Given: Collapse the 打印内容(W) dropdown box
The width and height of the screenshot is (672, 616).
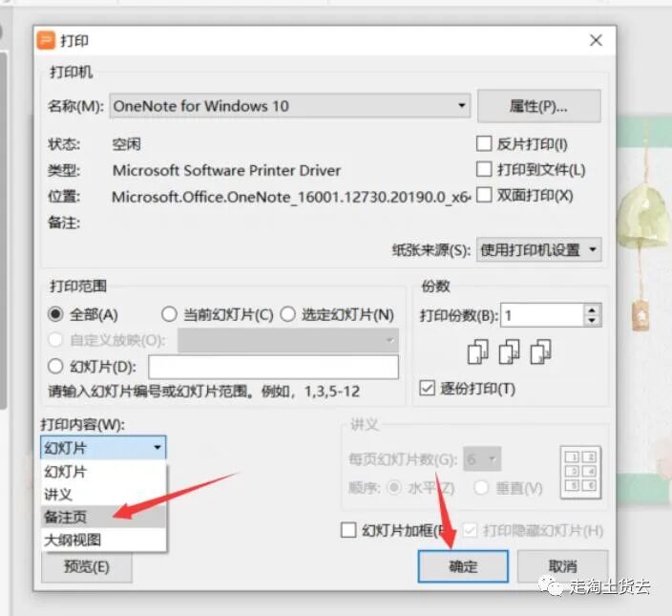Looking at the screenshot, I should click(103, 448).
